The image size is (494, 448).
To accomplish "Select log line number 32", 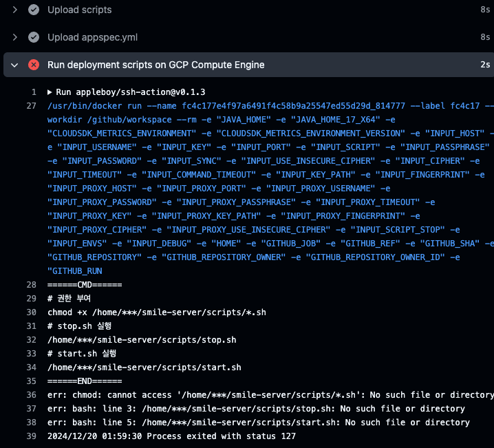I will point(32,340).
